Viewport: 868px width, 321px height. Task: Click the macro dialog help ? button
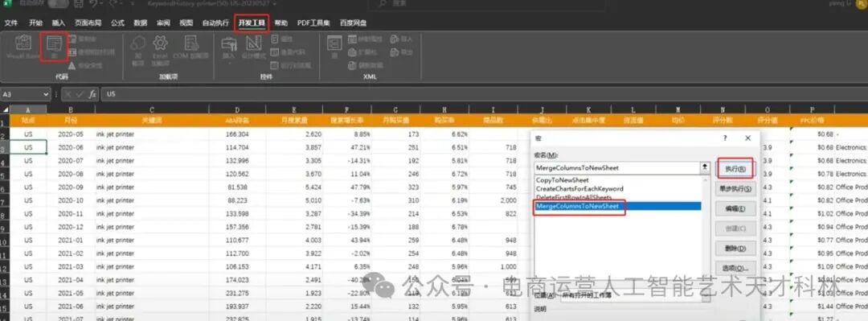[x=725, y=138]
